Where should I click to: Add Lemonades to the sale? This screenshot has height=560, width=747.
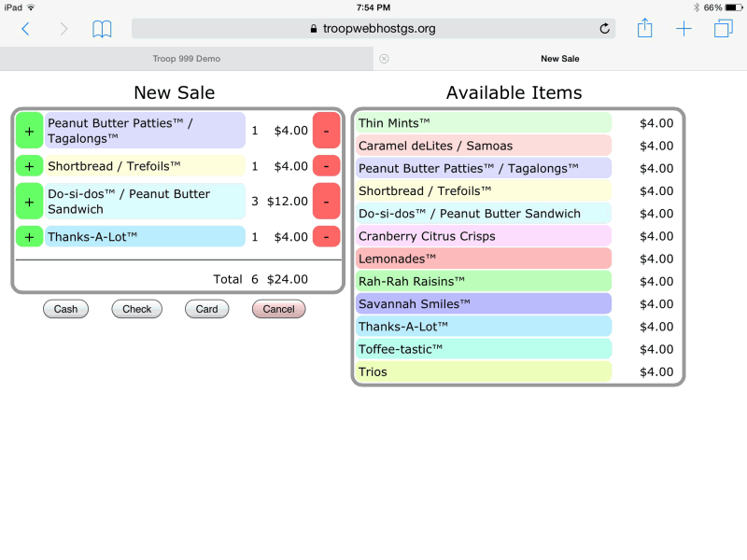click(484, 259)
